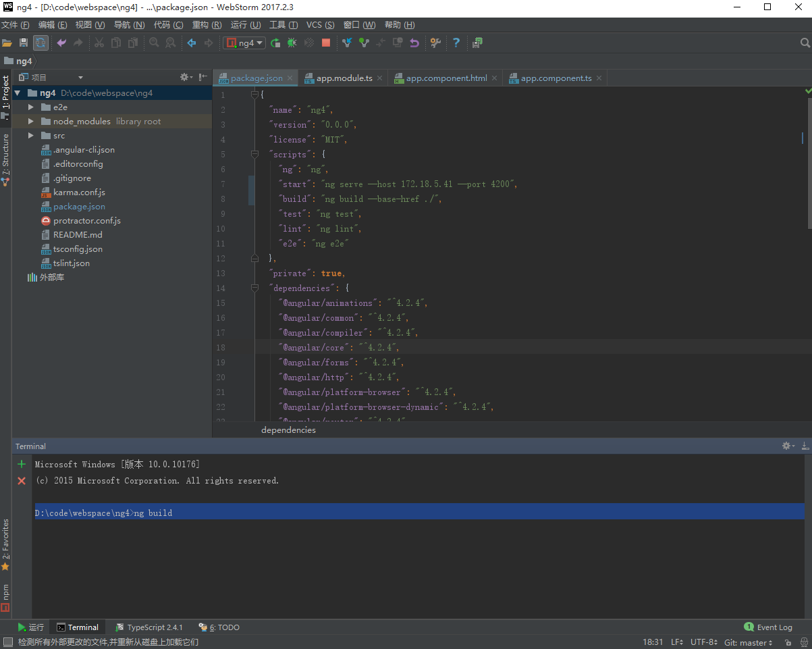
Task: Switch to app.component.html tab
Action: (x=446, y=78)
